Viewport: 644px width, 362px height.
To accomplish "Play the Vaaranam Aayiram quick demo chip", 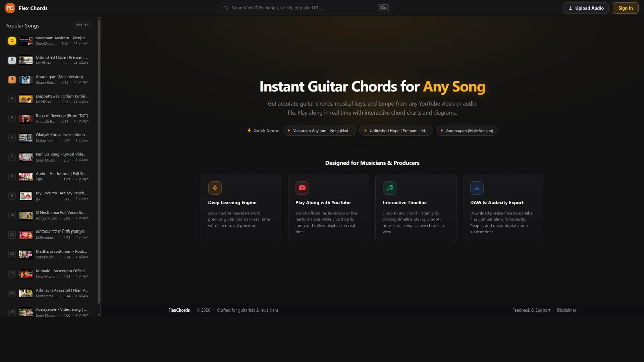I will tap(319, 131).
